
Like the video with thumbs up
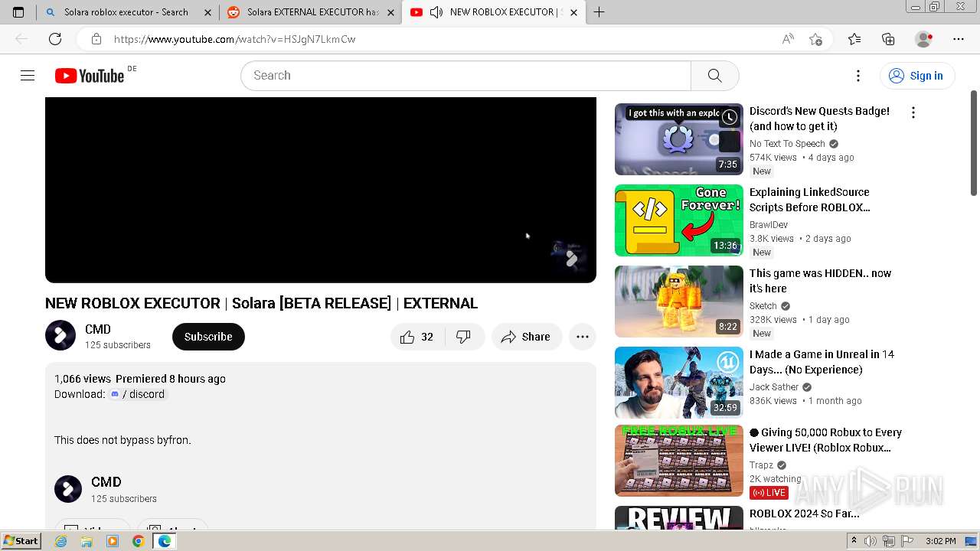coord(416,337)
